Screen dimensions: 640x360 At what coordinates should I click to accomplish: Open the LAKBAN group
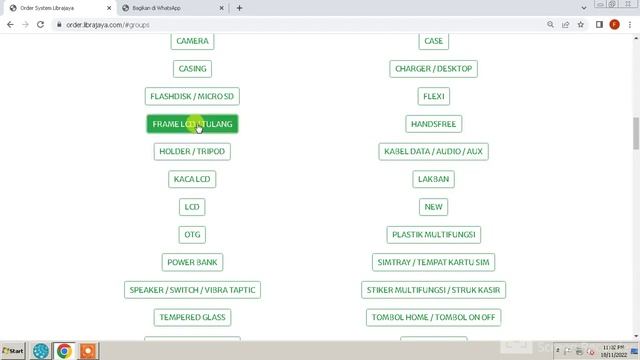(433, 179)
